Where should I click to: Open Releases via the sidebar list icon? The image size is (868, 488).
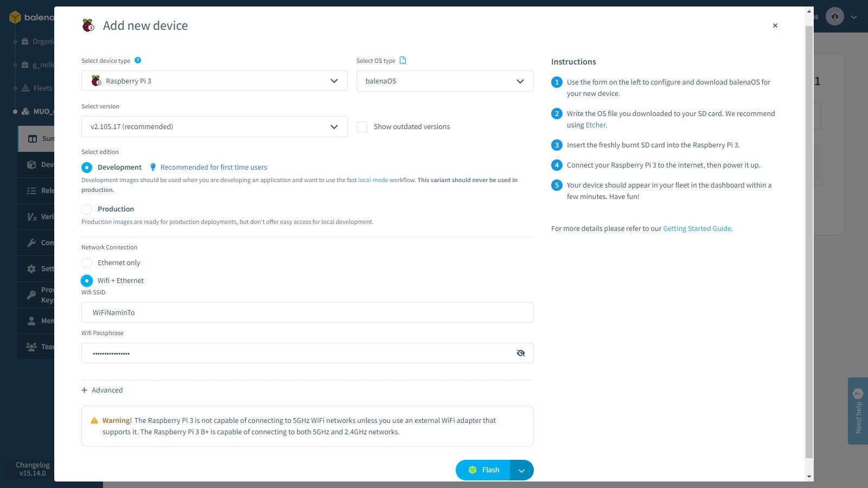[x=31, y=190]
